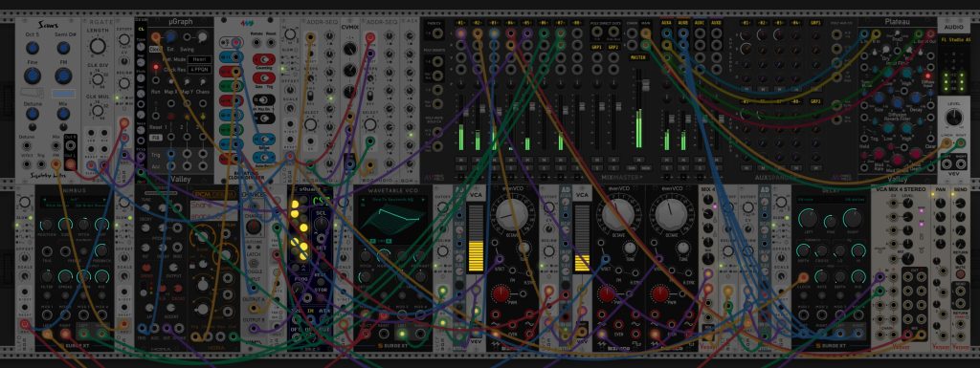Click the Out R jack on Saws module

coord(71,145)
